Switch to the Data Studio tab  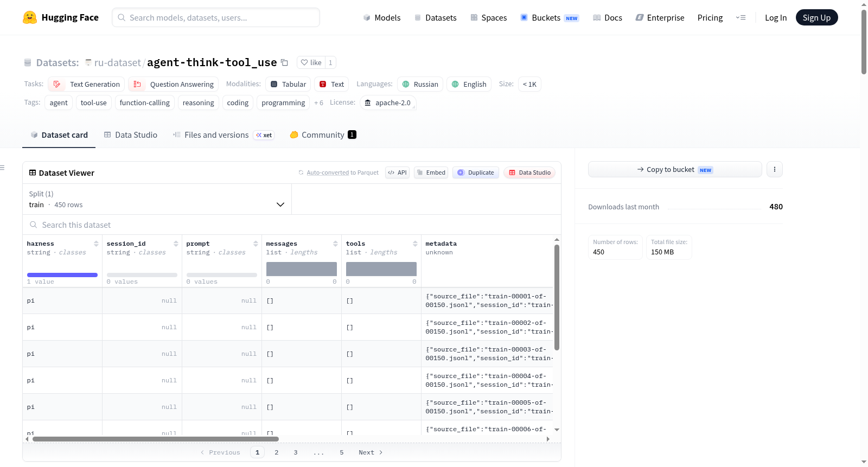(130, 135)
